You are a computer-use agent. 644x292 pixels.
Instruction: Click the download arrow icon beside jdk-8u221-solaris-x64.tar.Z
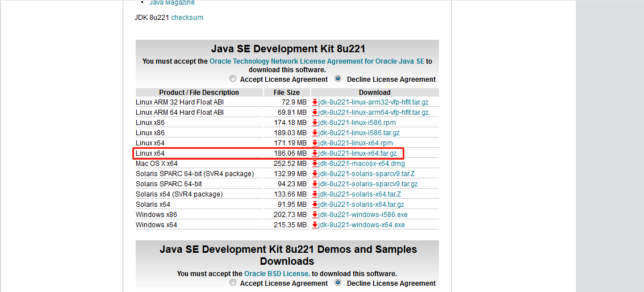(x=315, y=194)
